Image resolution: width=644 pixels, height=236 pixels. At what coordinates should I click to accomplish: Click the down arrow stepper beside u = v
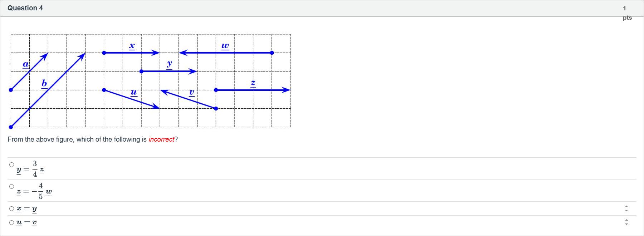(x=627, y=225)
